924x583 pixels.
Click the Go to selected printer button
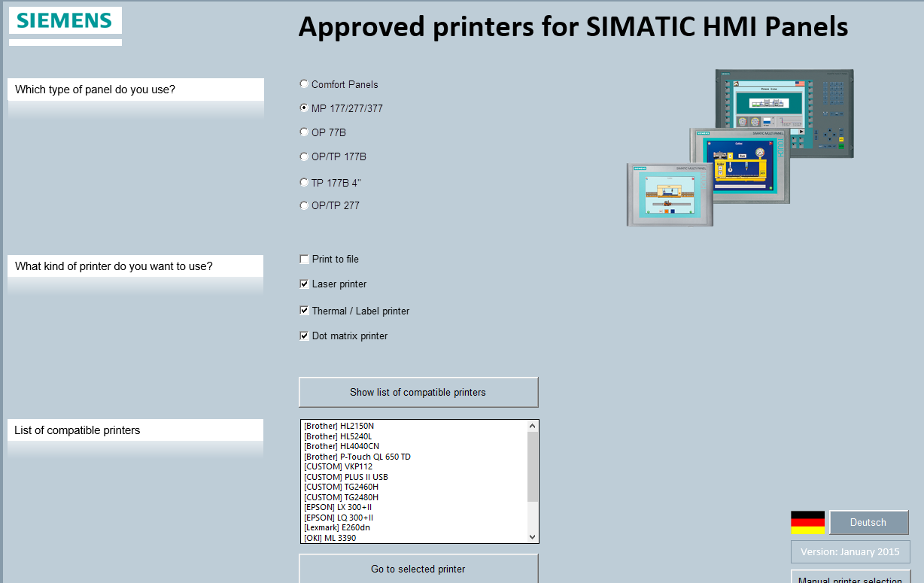pos(418,569)
